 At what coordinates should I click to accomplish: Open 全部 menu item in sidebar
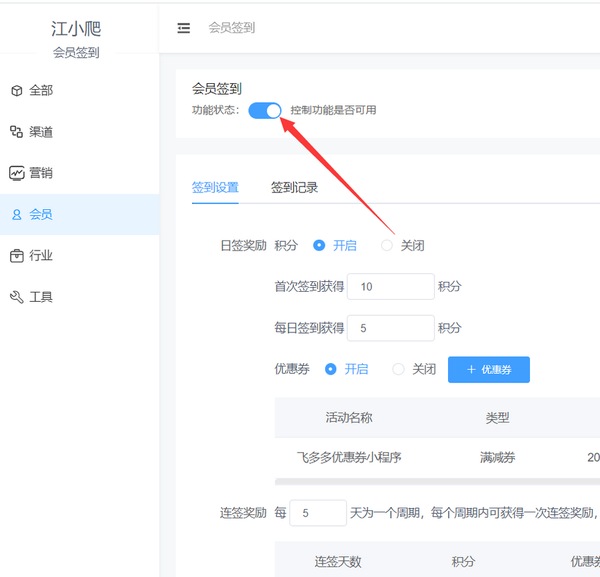click(x=80, y=91)
